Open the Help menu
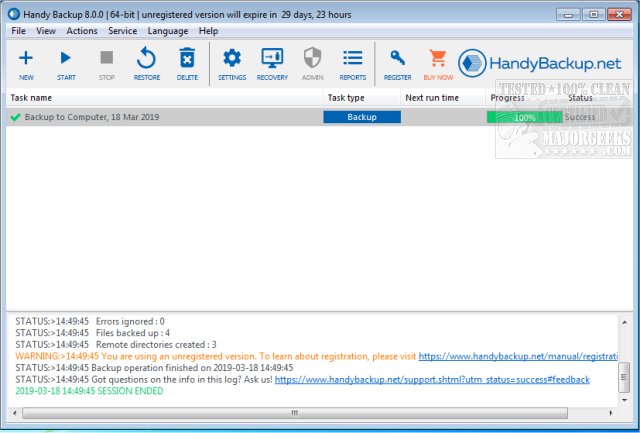The width and height of the screenshot is (640, 433). [208, 31]
